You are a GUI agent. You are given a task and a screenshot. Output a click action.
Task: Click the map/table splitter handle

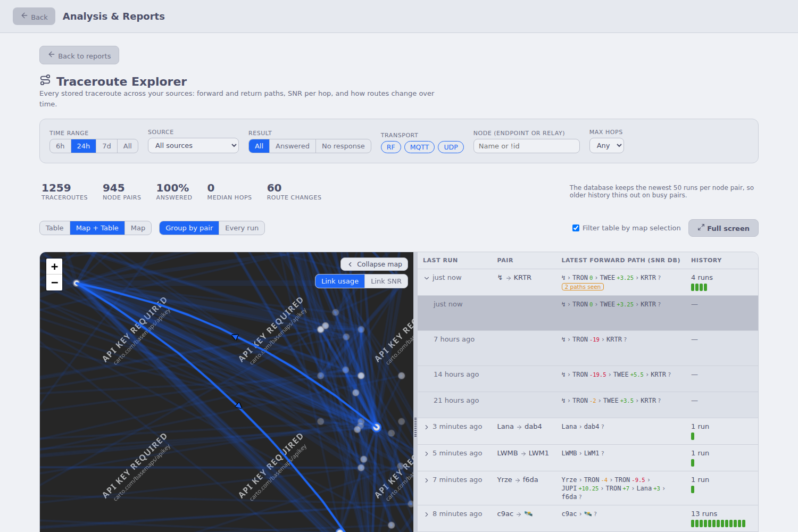(415, 427)
